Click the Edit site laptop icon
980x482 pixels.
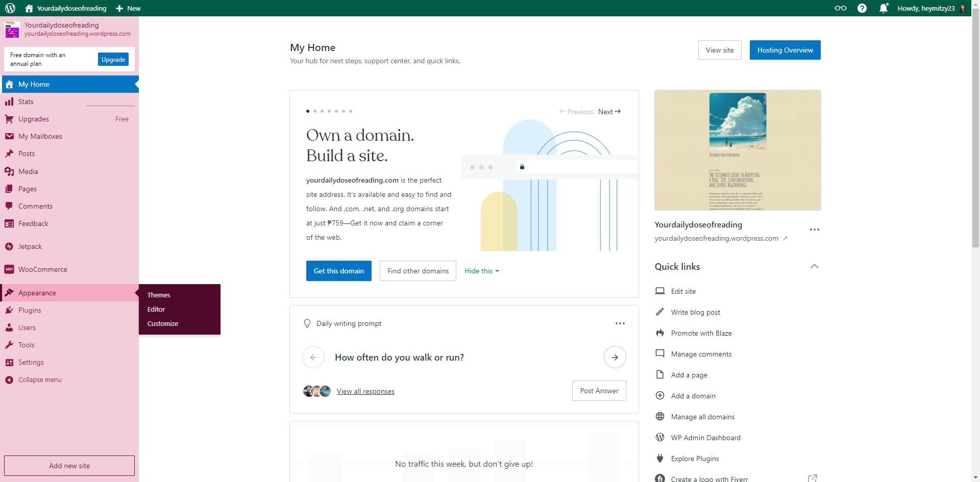pyautogui.click(x=660, y=291)
